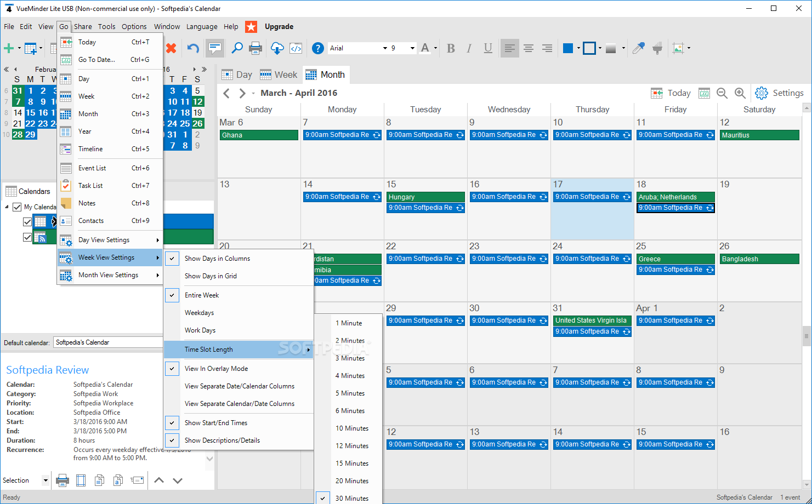The width and height of the screenshot is (812, 504).
Task: Click the printer icon in main toolbar
Action: click(x=255, y=48)
